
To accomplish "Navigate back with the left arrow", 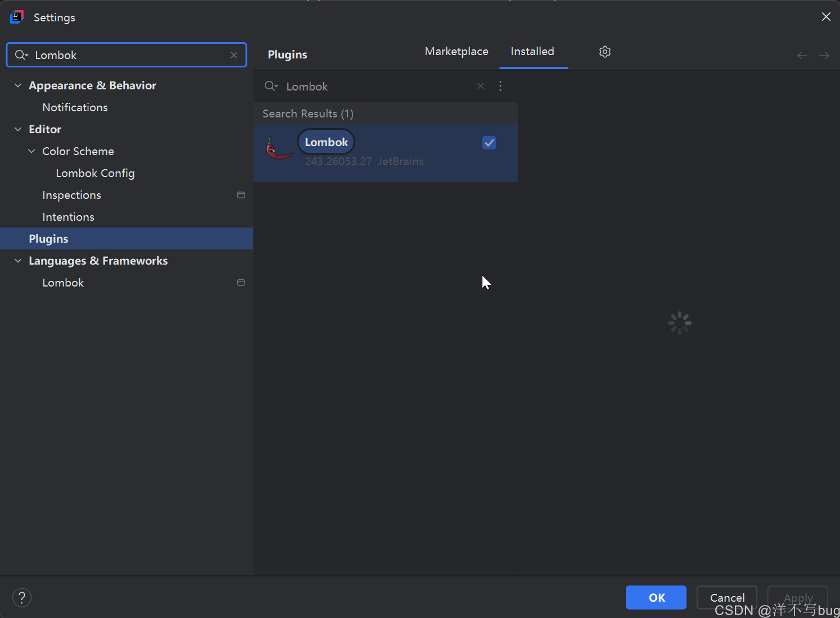I will click(x=802, y=55).
